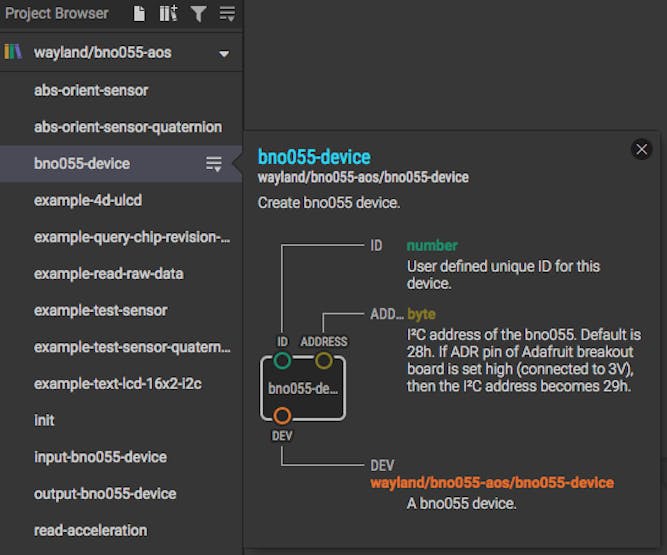Screen dimensions: 667x555
Task: Click the grey wayland/bno055-aos/bno055-device path text
Action: coord(363,177)
